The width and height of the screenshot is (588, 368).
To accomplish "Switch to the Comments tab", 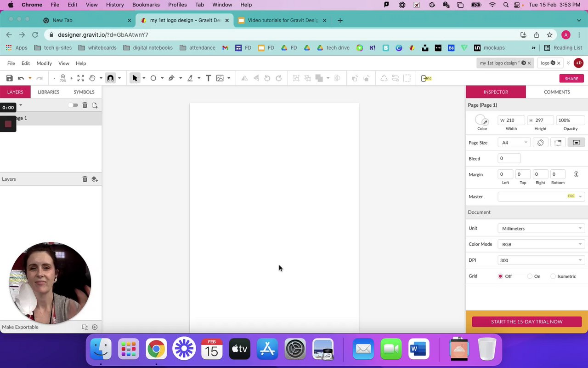I will pos(557,92).
